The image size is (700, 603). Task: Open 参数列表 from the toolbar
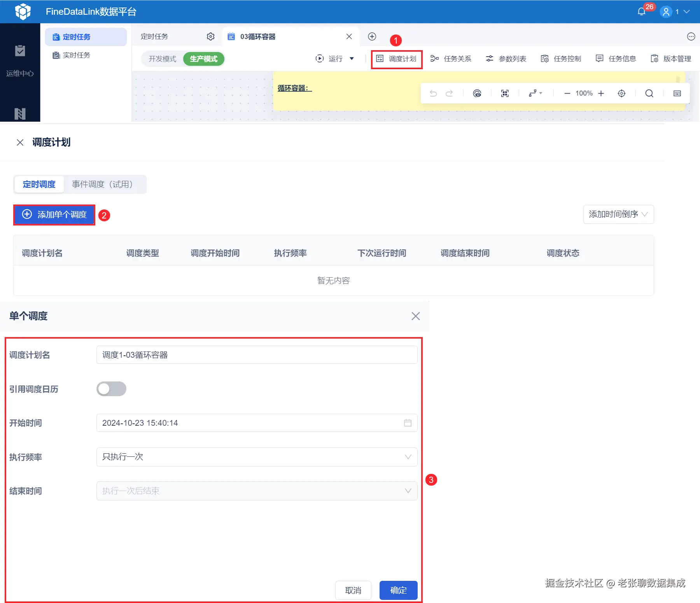coord(506,59)
